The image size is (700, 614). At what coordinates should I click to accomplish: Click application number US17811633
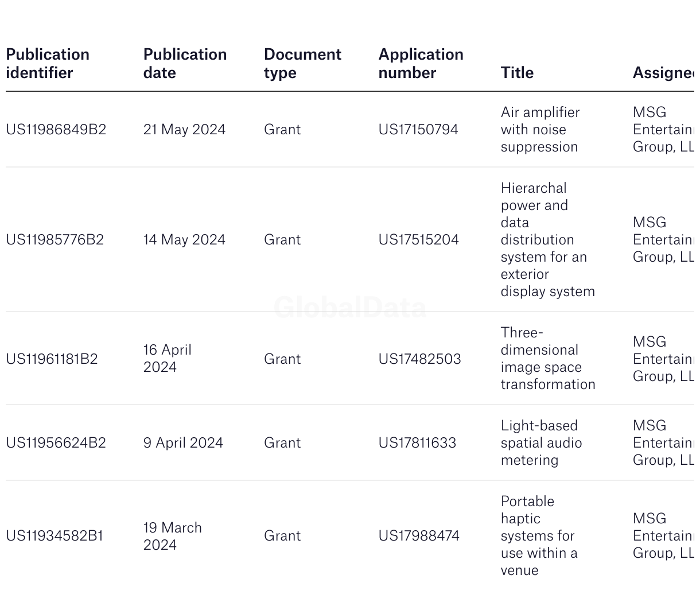tap(417, 443)
